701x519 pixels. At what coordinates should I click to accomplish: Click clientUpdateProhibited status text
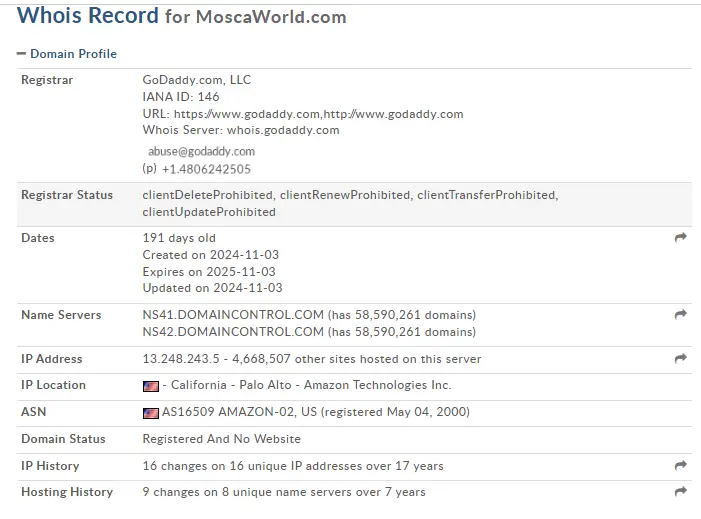209,212
